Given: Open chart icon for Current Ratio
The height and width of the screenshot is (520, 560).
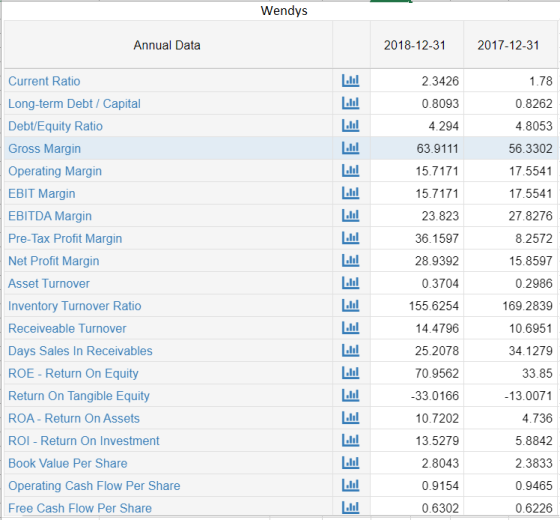Looking at the screenshot, I should (350, 81).
